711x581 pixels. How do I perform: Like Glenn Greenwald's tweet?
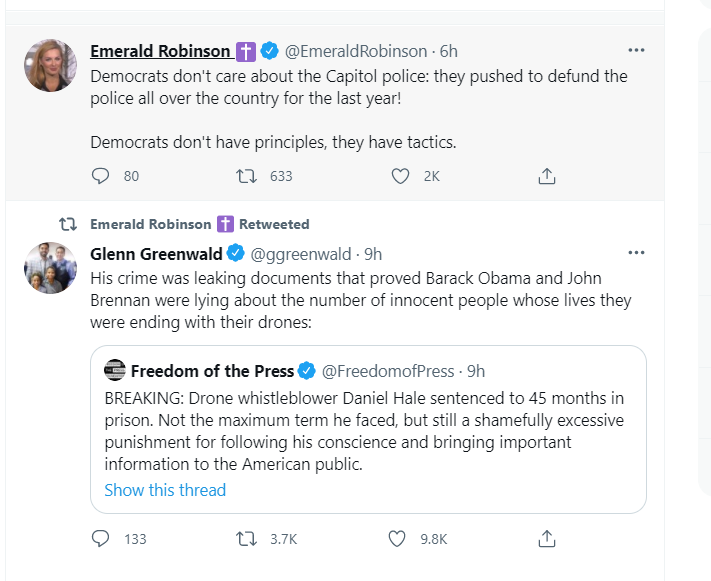tap(398, 538)
